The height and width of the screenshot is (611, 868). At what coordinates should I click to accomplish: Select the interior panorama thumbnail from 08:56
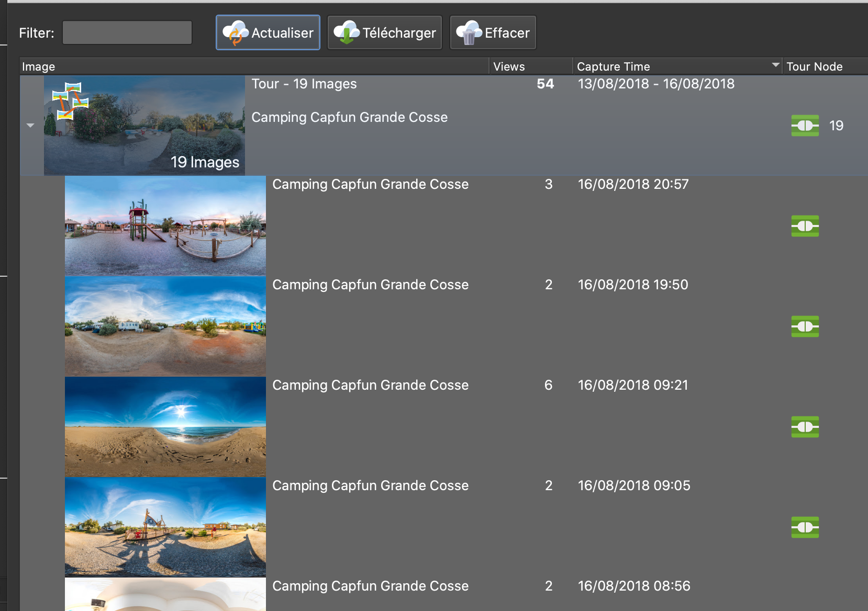[165, 594]
